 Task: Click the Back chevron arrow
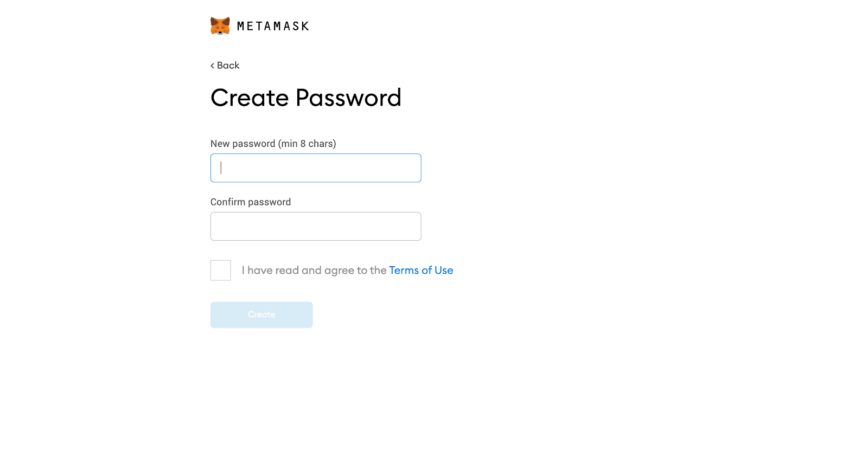click(x=213, y=66)
